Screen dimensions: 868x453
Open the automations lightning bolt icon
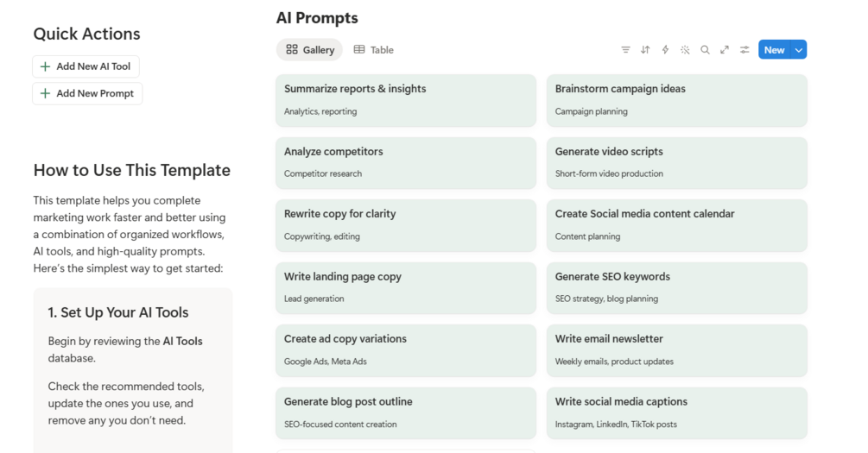(665, 50)
